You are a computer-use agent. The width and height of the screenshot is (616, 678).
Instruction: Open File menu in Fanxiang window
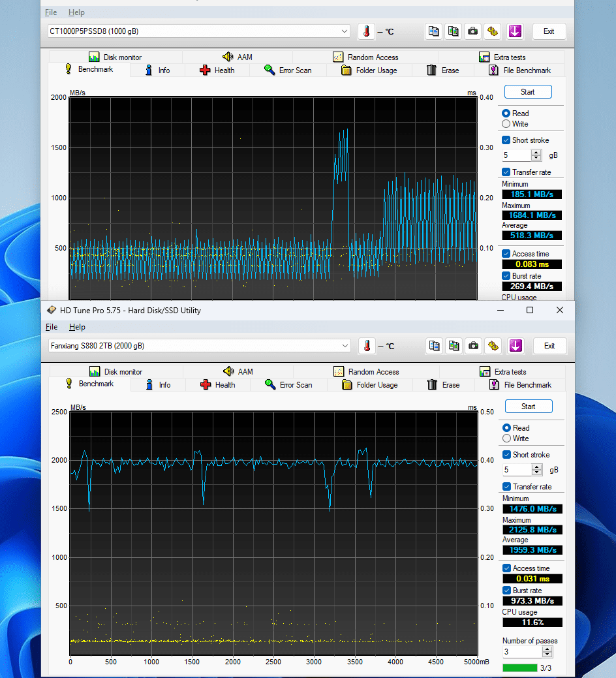point(52,327)
